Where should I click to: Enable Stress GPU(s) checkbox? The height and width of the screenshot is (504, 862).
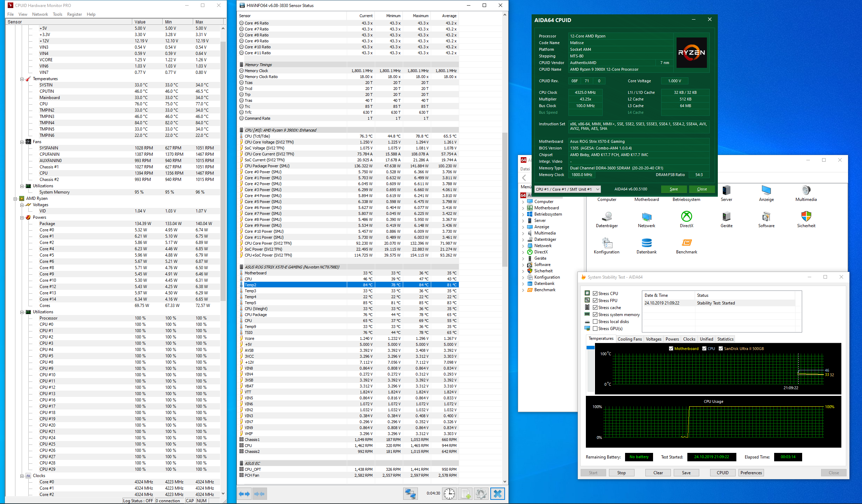coord(595,328)
